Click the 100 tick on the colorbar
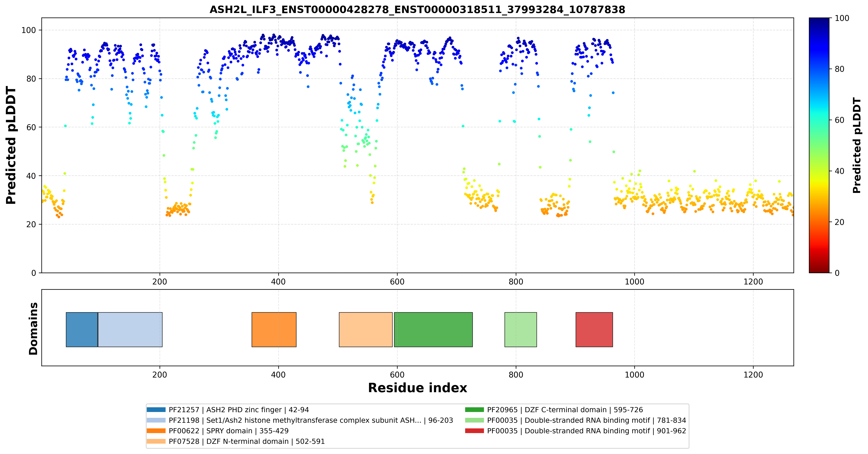Screen dimensions: 868x454 (842, 18)
